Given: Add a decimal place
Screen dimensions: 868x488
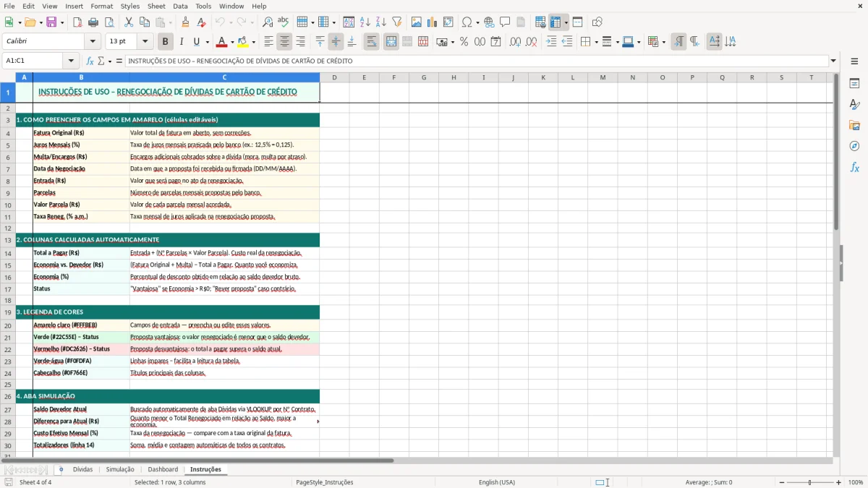Looking at the screenshot, I should (515, 42).
